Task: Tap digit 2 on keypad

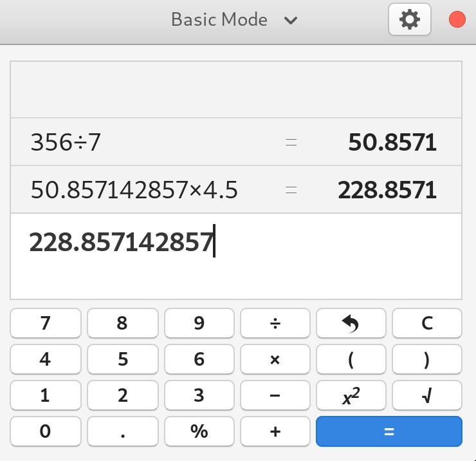Action: [x=123, y=395]
